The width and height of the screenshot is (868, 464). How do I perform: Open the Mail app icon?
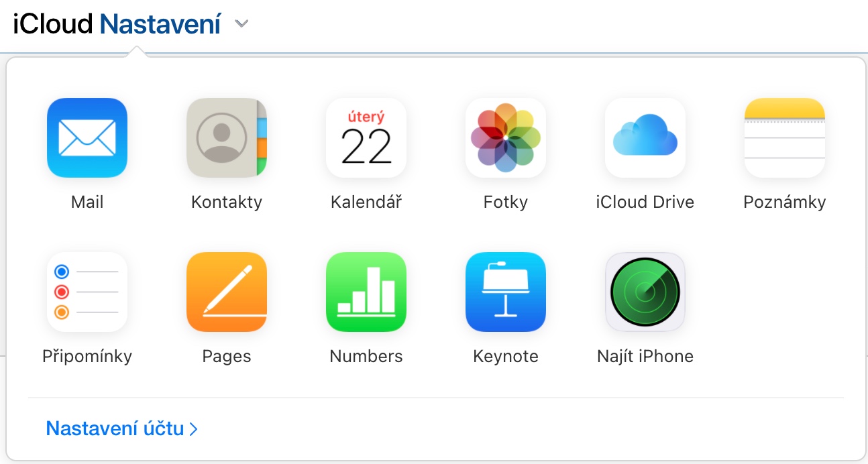click(87, 138)
